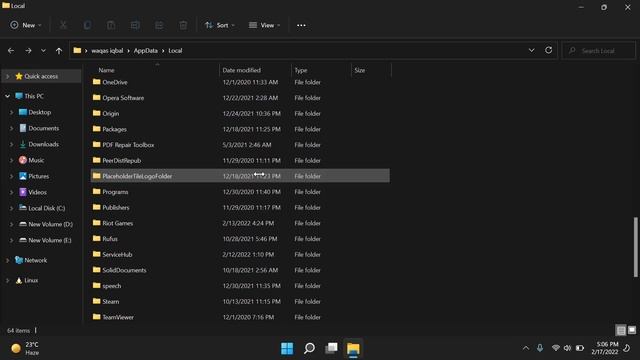Switch to details view layout icon

(x=621, y=330)
